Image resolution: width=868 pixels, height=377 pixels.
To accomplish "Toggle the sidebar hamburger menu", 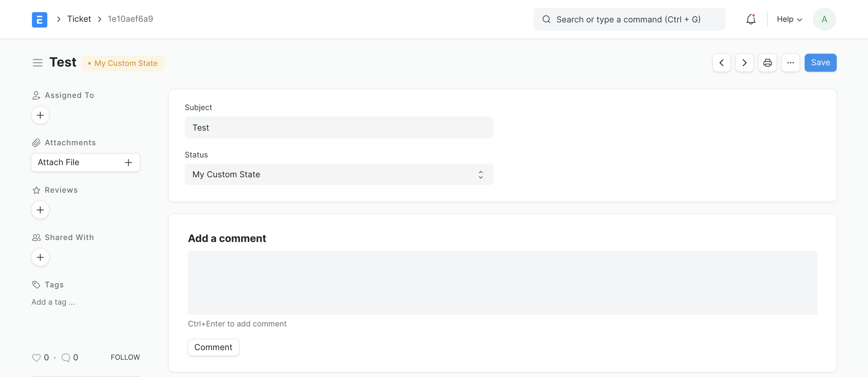I will pyautogui.click(x=38, y=63).
